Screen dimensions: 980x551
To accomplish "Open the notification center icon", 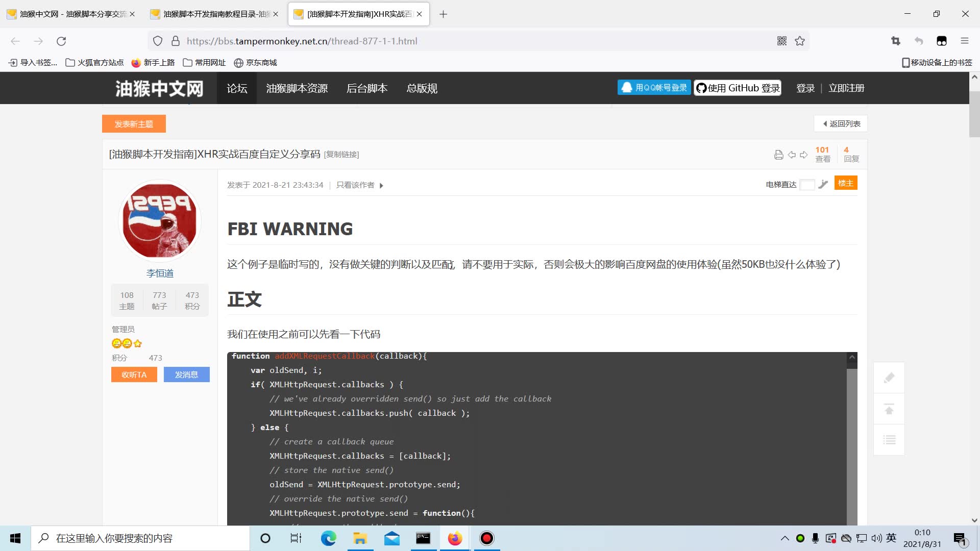I will coord(960,539).
